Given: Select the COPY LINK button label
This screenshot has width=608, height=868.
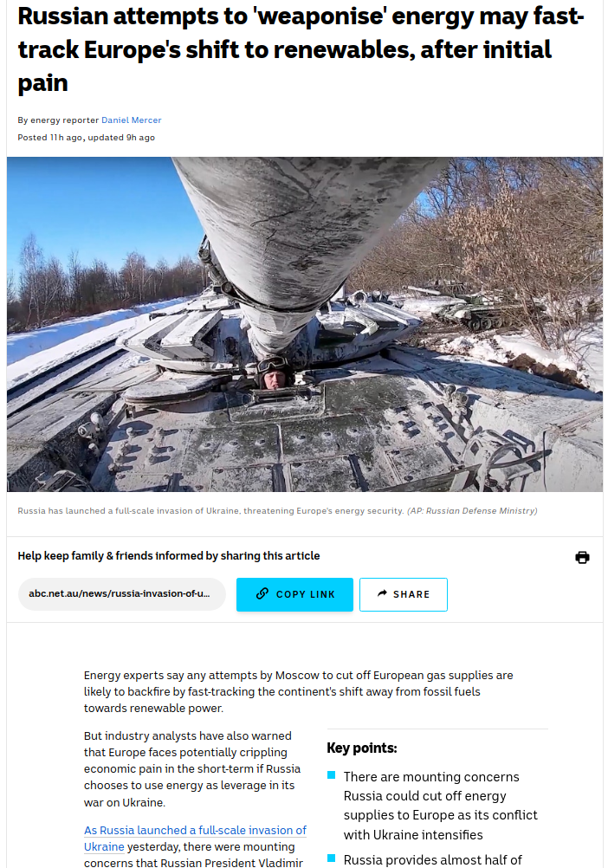Looking at the screenshot, I should [306, 594].
